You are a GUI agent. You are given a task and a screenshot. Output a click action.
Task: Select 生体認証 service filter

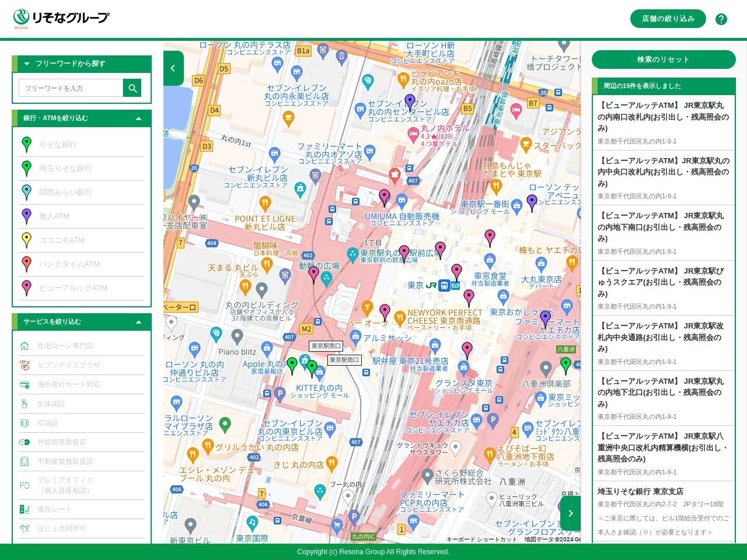(x=82, y=404)
